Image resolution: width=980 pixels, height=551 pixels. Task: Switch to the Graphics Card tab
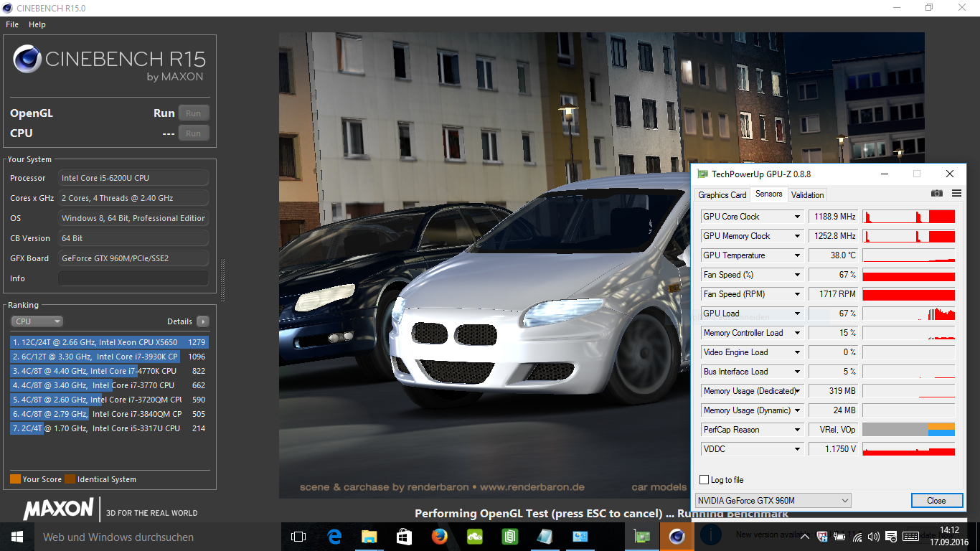722,195
